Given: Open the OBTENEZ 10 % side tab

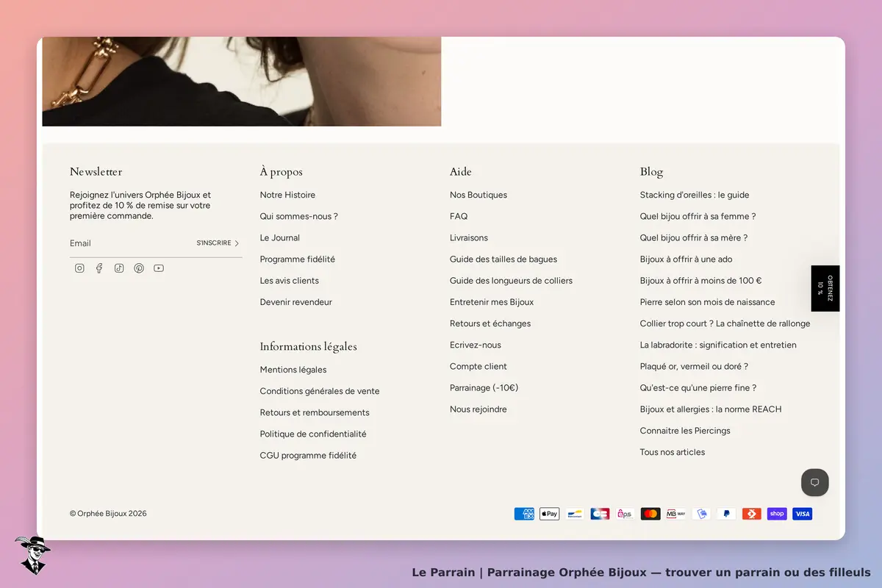Looking at the screenshot, I should (825, 288).
